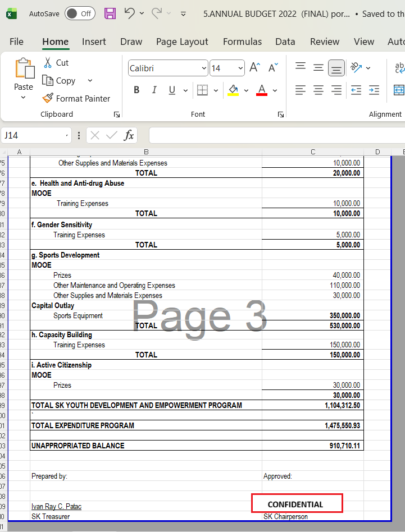
Task: Open the Page Layout tab
Action: 182,42
